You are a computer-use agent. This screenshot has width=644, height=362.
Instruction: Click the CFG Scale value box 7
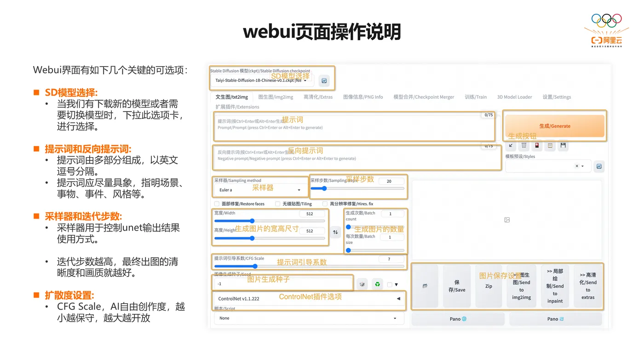pos(391,259)
